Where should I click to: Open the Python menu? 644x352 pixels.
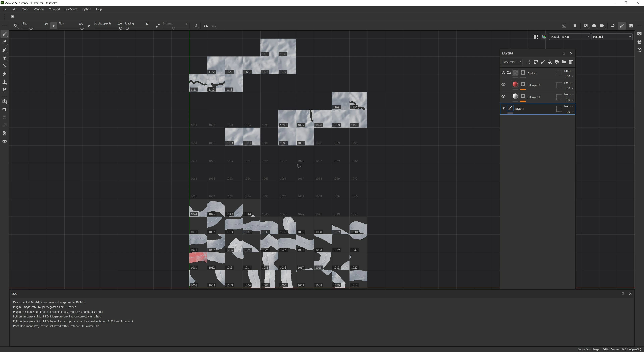tap(87, 9)
